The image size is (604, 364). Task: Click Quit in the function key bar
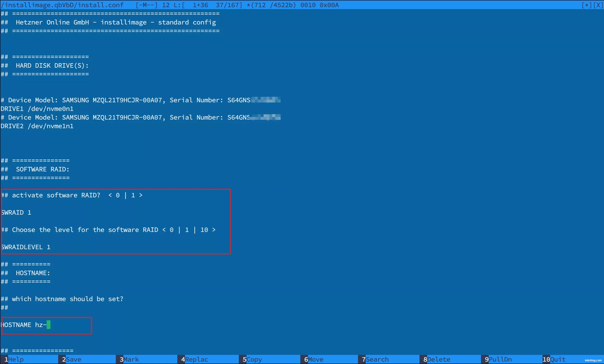558,359
